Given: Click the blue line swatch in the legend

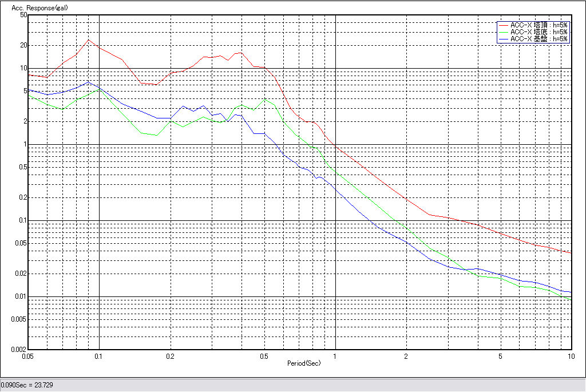Looking at the screenshot, I should coord(504,39).
